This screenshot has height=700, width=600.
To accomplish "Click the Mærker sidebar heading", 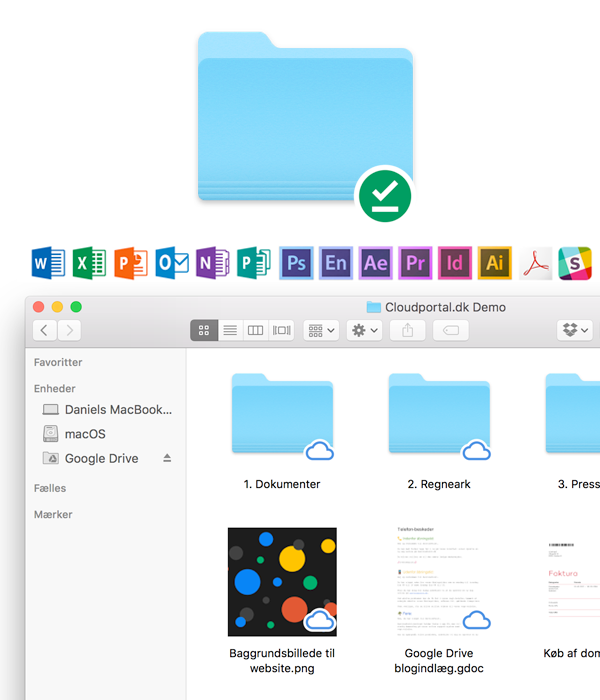I will point(53,514).
